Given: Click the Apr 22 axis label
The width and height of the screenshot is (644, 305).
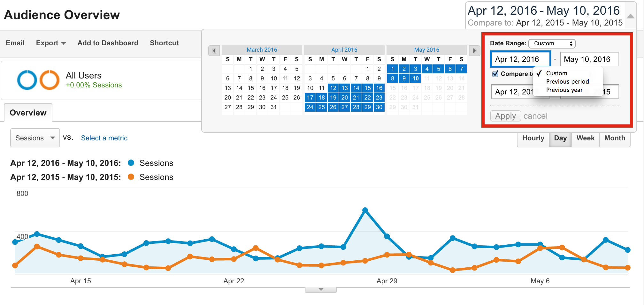Looking at the screenshot, I should [x=234, y=281].
